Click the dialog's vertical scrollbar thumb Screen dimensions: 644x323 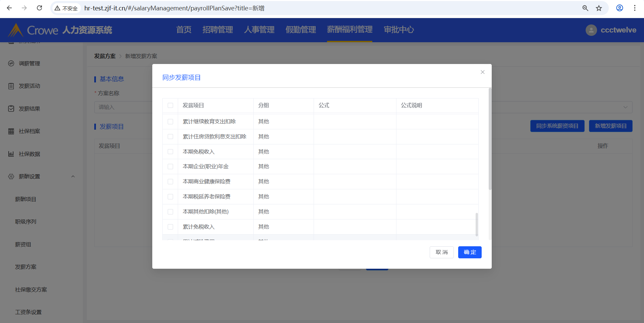pyautogui.click(x=490, y=139)
